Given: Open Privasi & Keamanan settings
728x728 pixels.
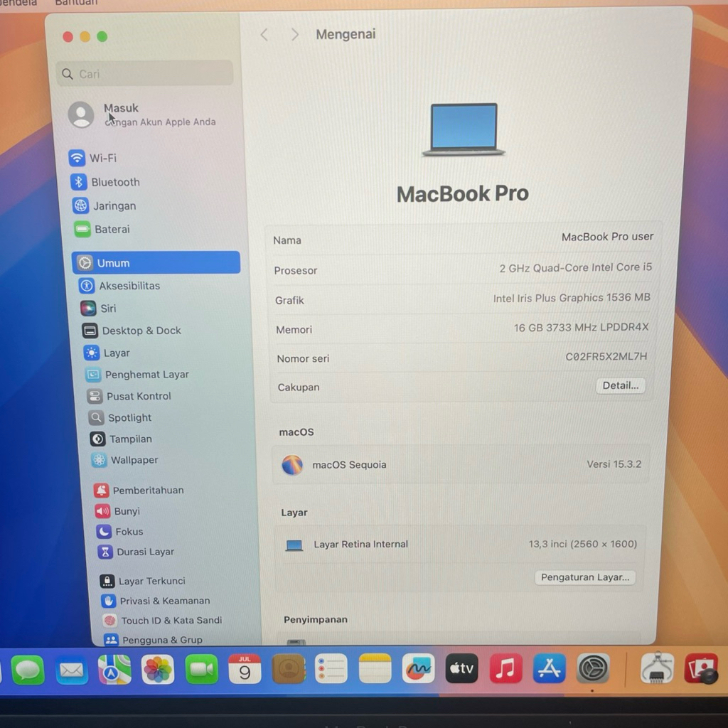Looking at the screenshot, I should click(x=156, y=601).
